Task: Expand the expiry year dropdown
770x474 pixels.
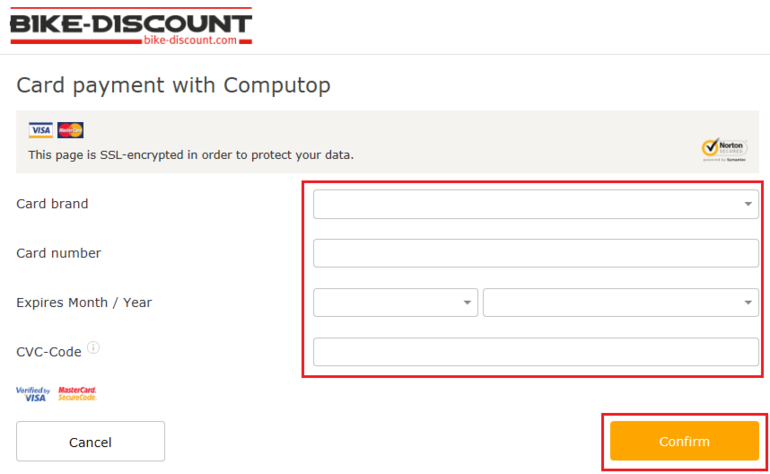Action: click(x=620, y=302)
